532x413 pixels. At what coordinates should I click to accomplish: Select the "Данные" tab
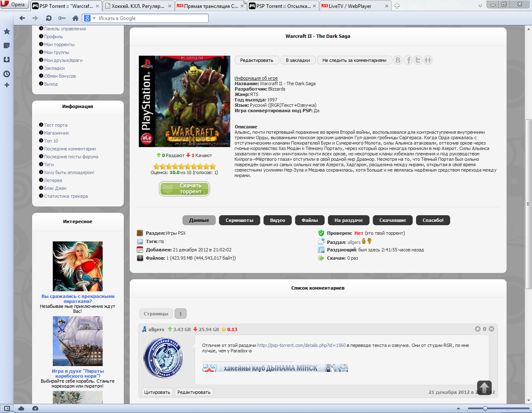(x=199, y=220)
